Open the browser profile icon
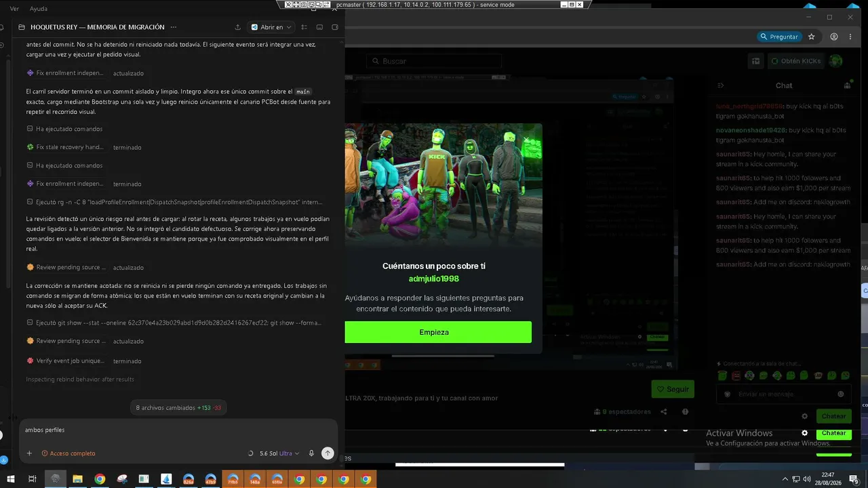The width and height of the screenshot is (868, 488). point(834,37)
